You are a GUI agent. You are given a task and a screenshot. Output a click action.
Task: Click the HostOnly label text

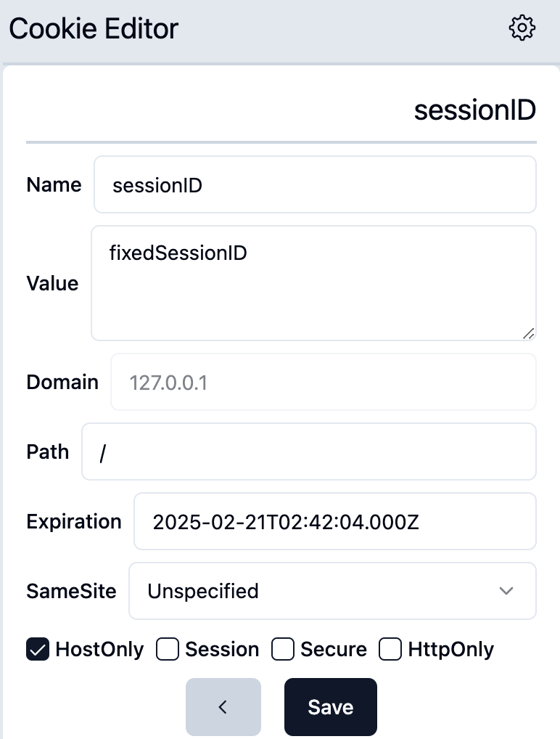(99, 649)
